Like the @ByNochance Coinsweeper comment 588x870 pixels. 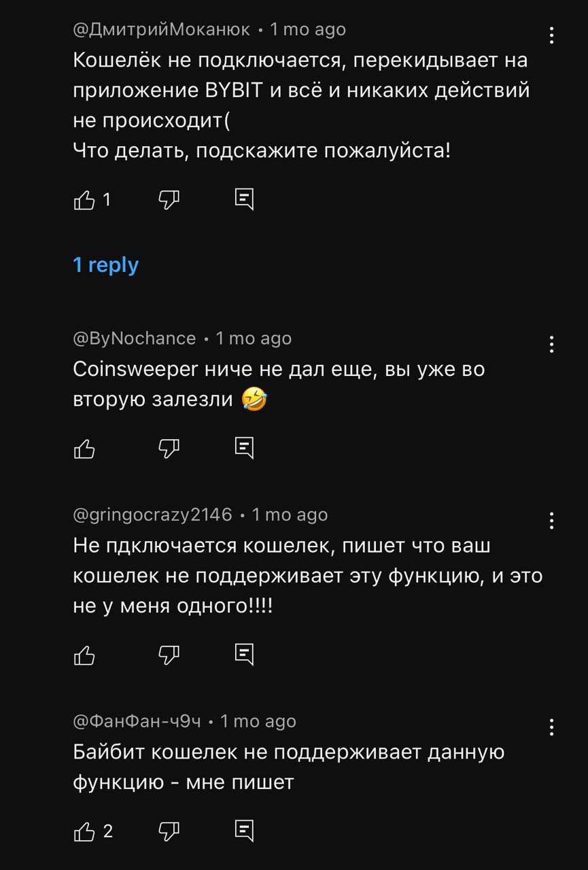point(84,448)
